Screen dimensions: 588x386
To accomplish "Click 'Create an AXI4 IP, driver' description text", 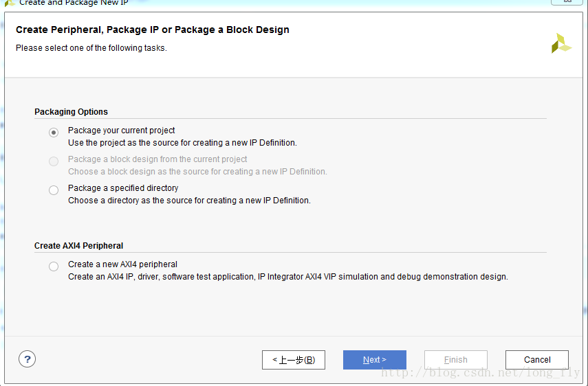I will click(x=288, y=277).
